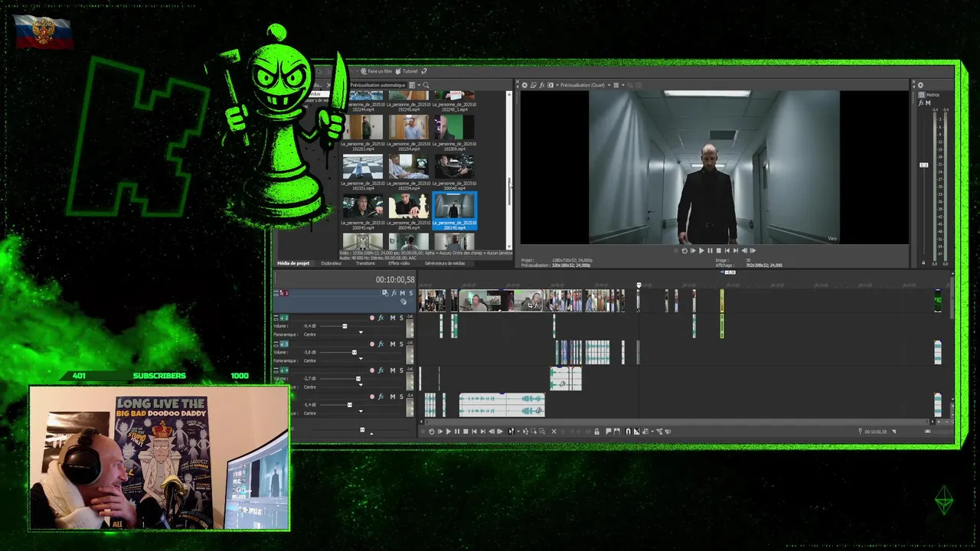Image resolution: width=980 pixels, height=551 pixels.
Task: Click Play under the video preview
Action: point(701,250)
